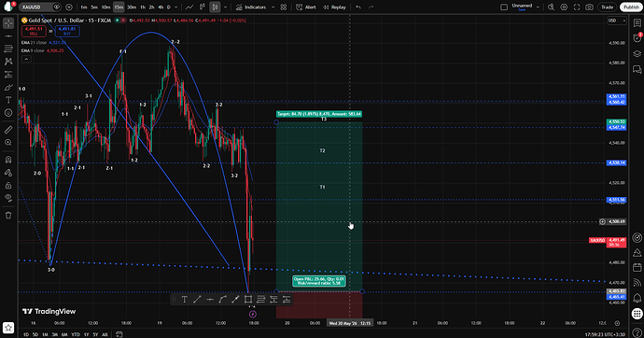Expand the chart style dropdown arrow
Viewport: 644px width, 338px height.
[x=225, y=7]
